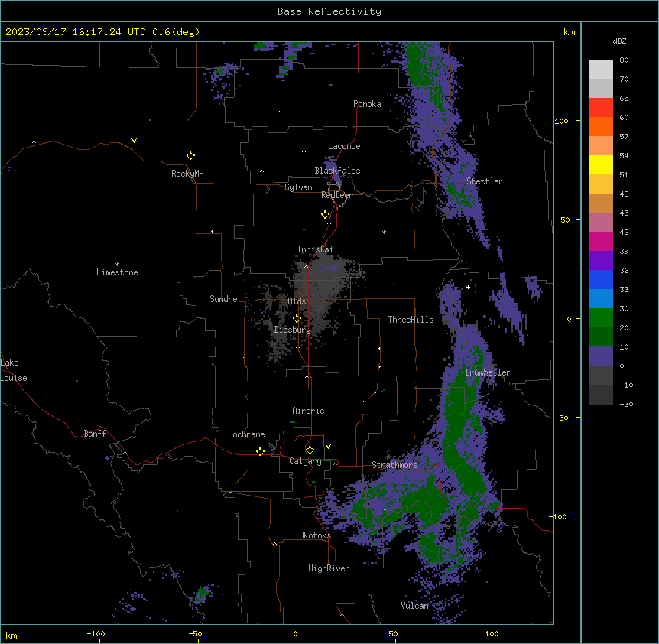Click the Cochrane town label

coord(246,434)
